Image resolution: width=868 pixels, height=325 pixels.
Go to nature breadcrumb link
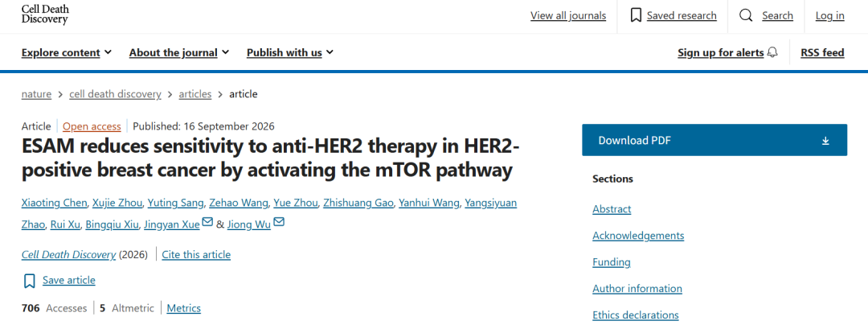pos(36,94)
